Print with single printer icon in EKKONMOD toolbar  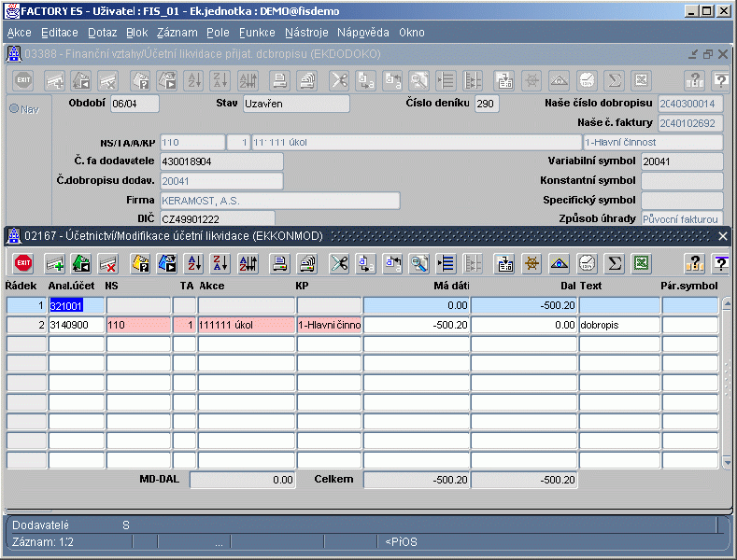click(279, 263)
